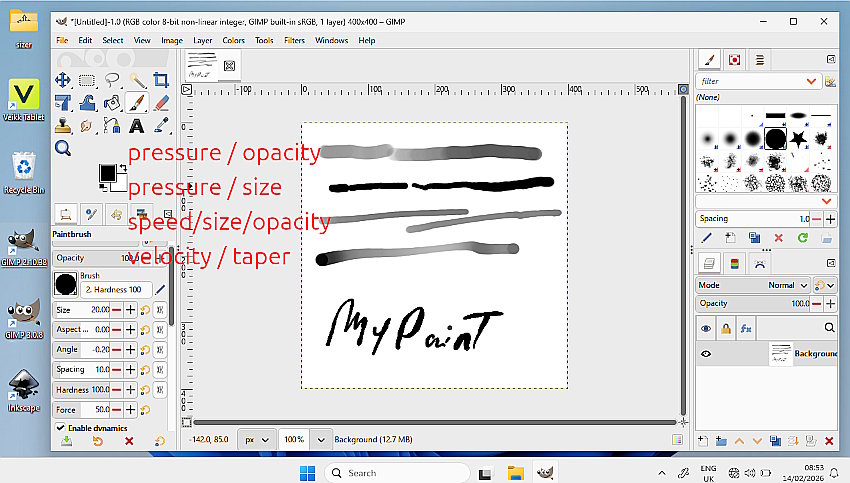
Task: Choose the Eraser tool
Action: click(x=161, y=103)
